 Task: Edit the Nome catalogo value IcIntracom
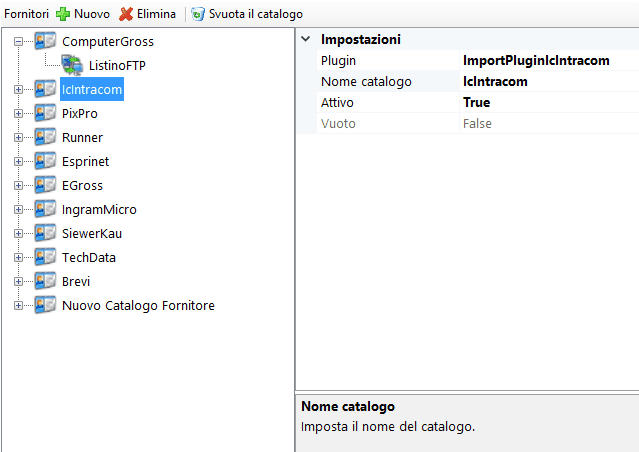coord(549,82)
